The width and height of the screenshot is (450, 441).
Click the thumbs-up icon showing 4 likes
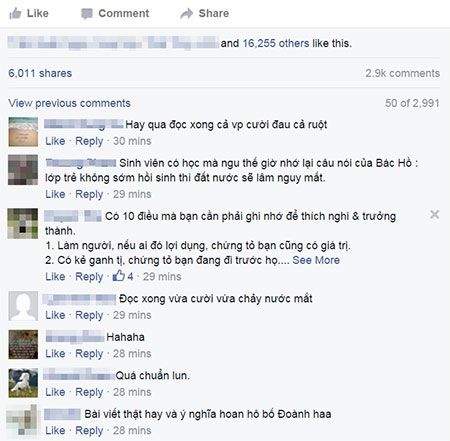tap(119, 276)
